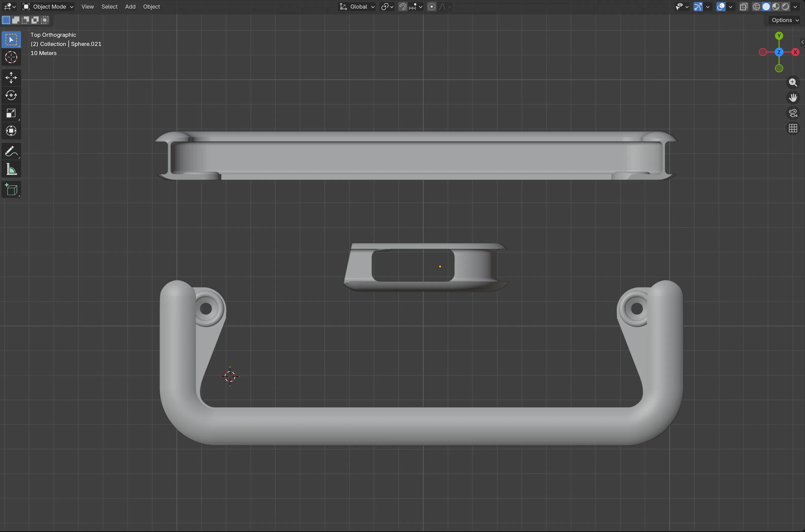Activate the Add Cube tool
805x532 pixels.
click(11, 189)
